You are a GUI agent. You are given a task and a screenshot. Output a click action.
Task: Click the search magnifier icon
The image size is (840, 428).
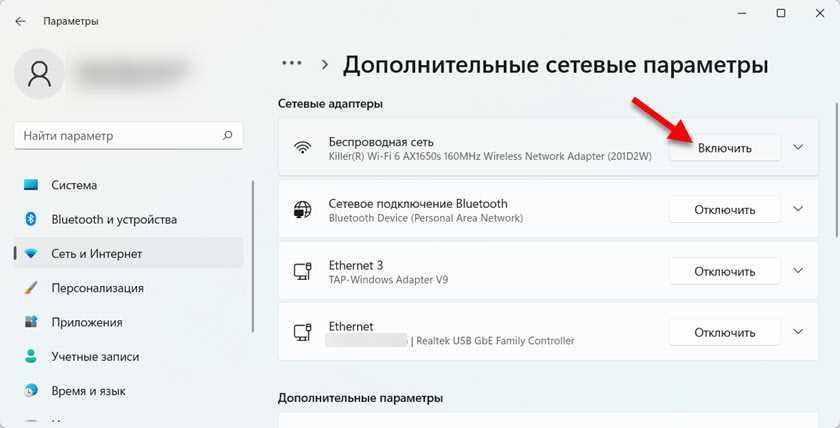click(228, 135)
